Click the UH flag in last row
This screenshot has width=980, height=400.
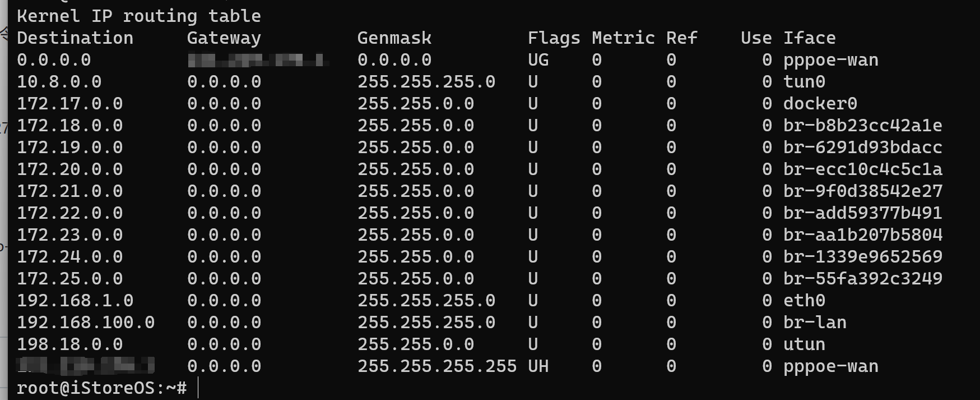(538, 366)
